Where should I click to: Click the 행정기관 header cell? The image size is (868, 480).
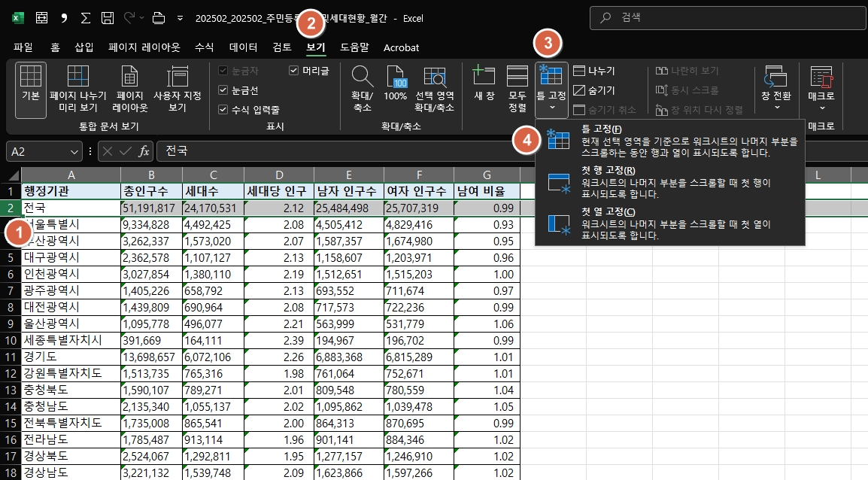(x=71, y=192)
